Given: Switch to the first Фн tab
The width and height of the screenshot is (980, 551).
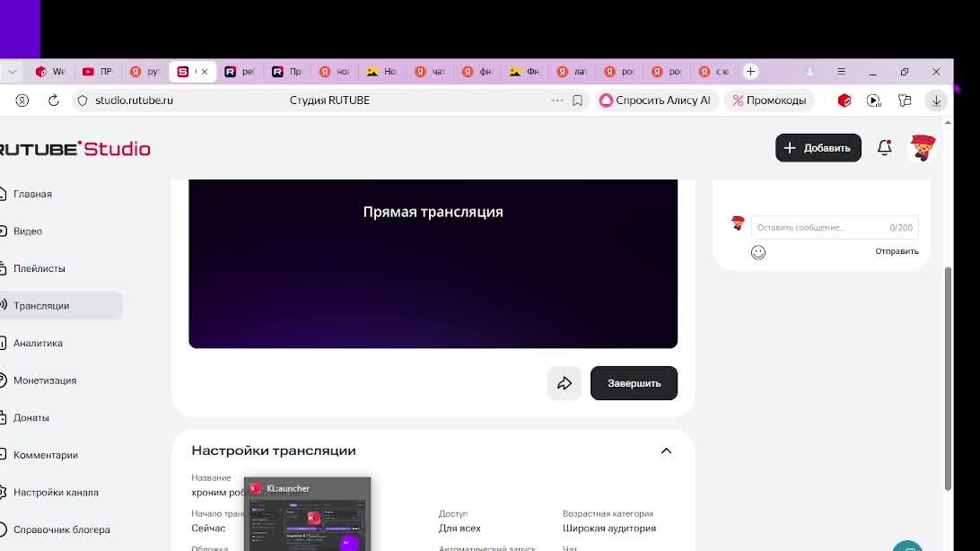Looking at the screenshot, I should tap(477, 71).
